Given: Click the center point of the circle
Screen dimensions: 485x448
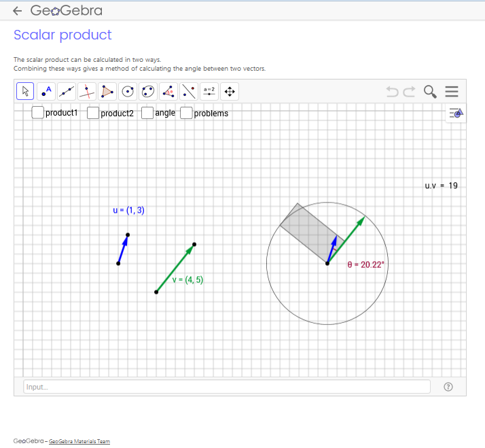Looking at the screenshot, I should pyautogui.click(x=327, y=264).
